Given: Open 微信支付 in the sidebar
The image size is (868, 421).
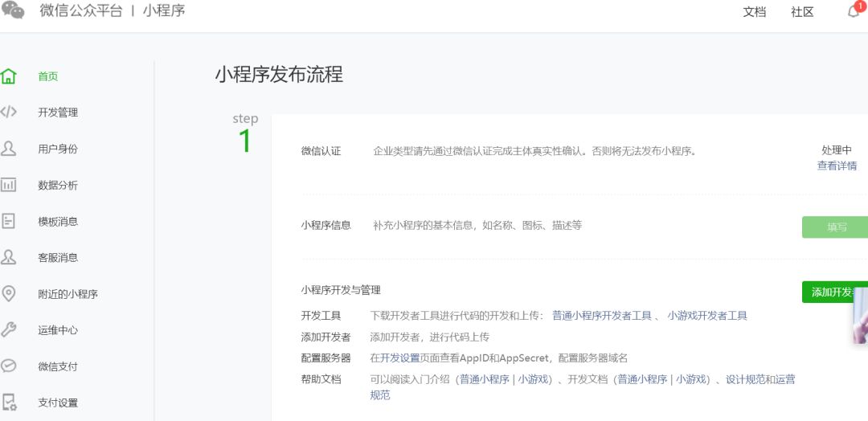Looking at the screenshot, I should (x=58, y=367).
